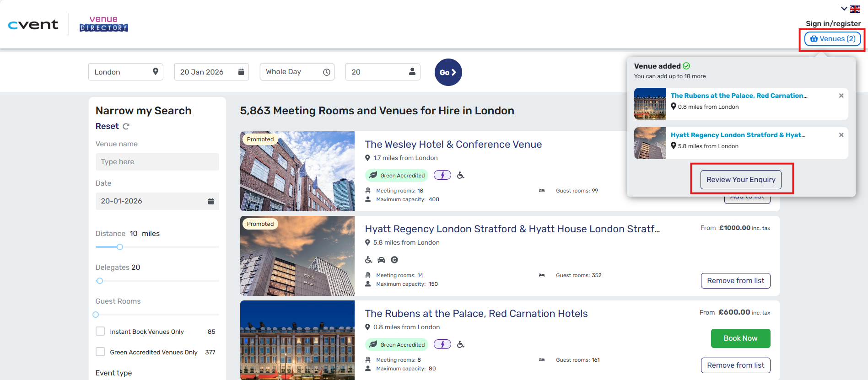This screenshot has width=868, height=380.
Task: Click the '1.7 miles from London' text
Action: click(405, 158)
